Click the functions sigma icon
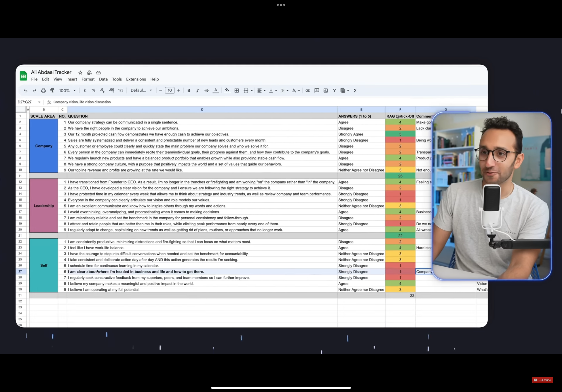 point(355,91)
